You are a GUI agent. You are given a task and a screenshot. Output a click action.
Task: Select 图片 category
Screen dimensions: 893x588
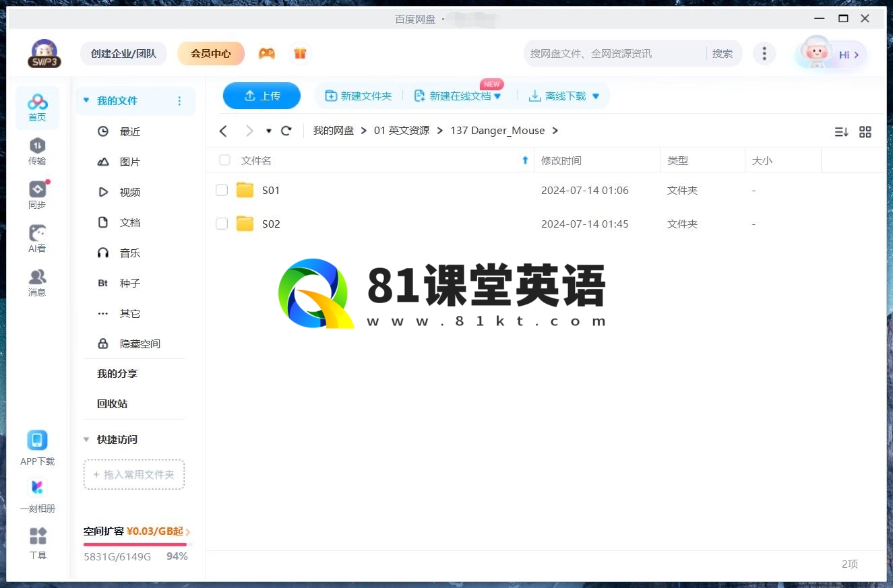coord(130,162)
